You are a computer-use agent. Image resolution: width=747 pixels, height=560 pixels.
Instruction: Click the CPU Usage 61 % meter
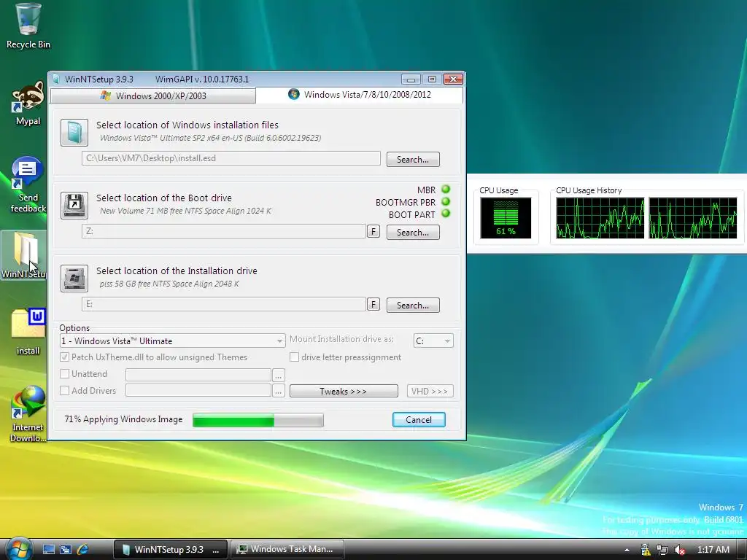point(506,218)
